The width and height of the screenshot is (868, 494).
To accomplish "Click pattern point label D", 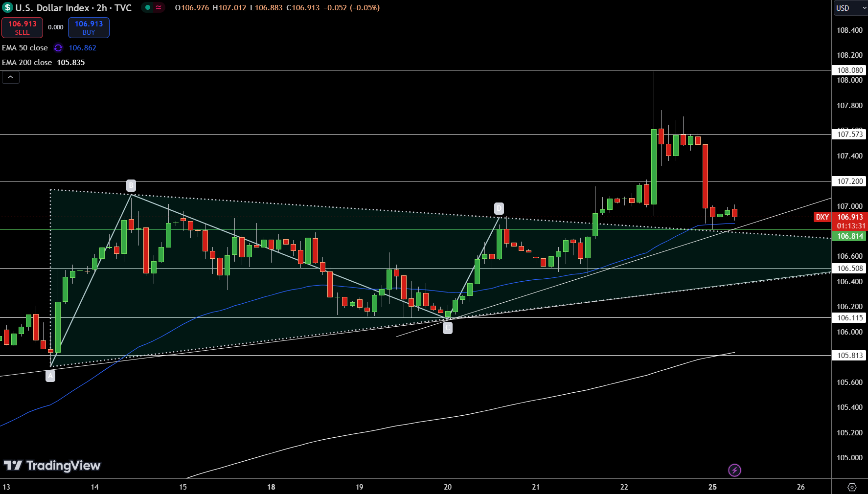I will point(499,208).
